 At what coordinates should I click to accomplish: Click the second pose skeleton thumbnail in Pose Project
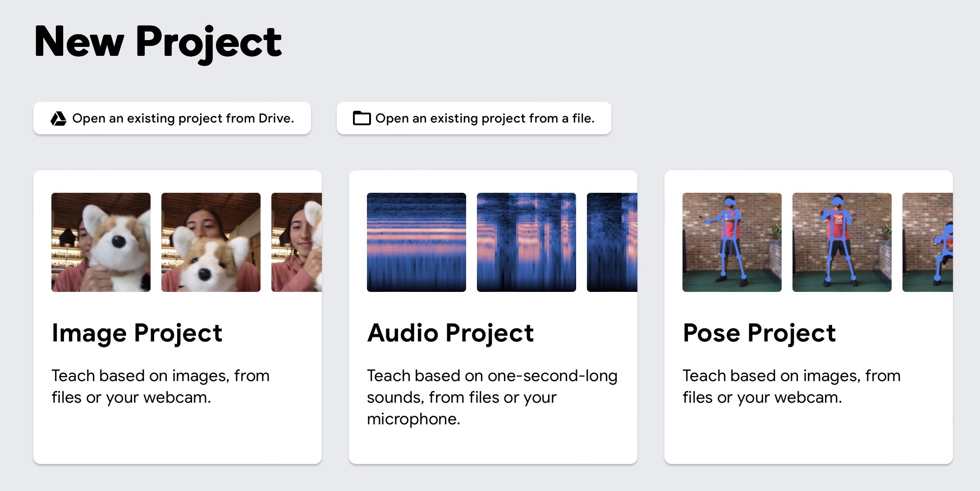[x=841, y=243]
